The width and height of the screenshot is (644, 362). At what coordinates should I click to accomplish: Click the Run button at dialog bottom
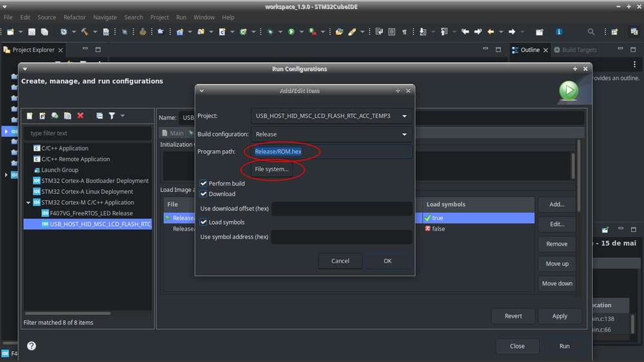(x=564, y=346)
